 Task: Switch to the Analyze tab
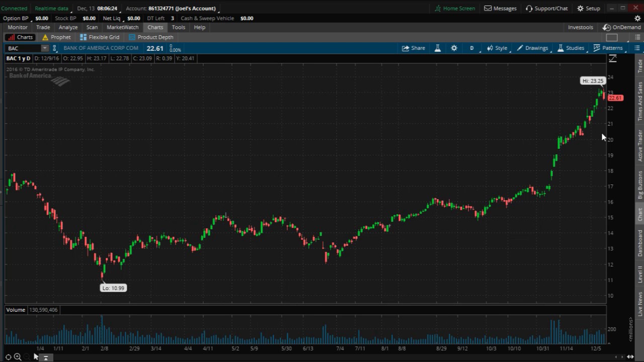(68, 27)
